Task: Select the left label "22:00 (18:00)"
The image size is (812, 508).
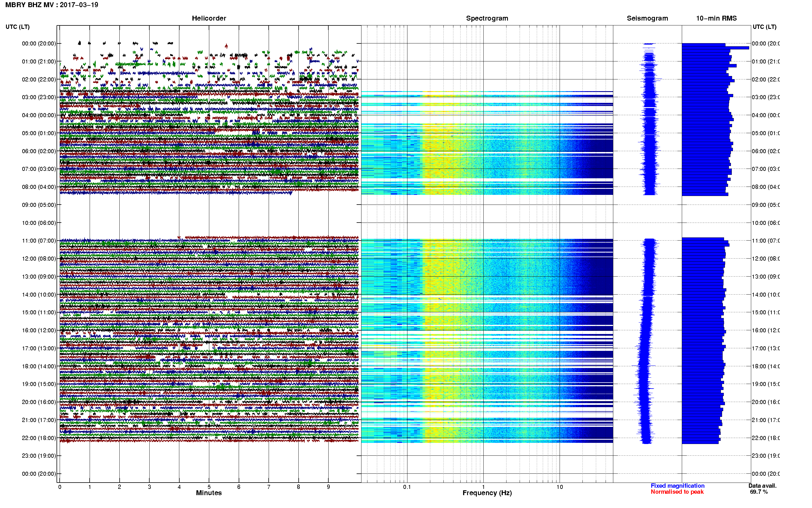Action: tap(39, 438)
